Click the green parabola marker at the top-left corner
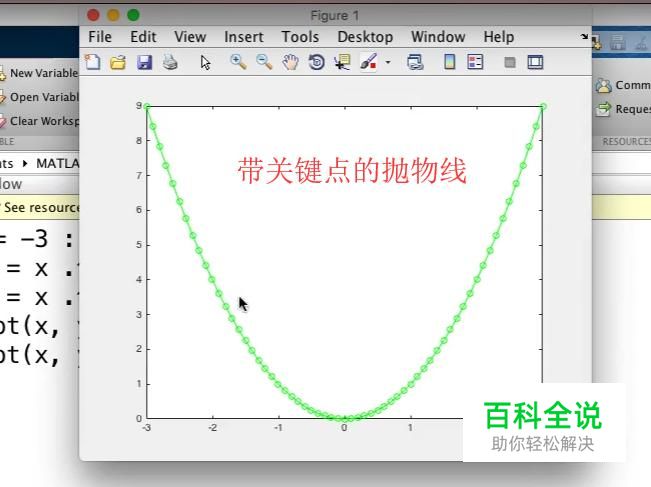 pyautogui.click(x=147, y=107)
